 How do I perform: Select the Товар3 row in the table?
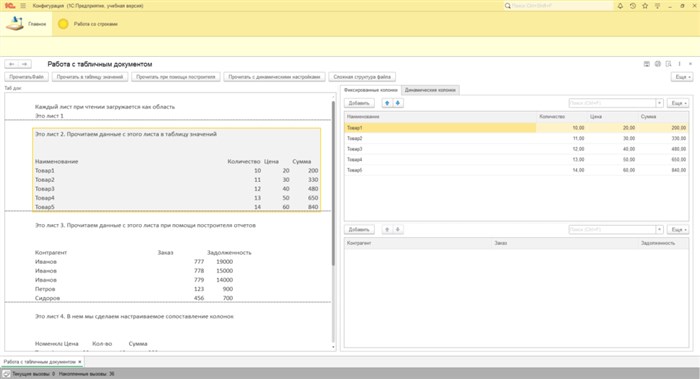click(x=516, y=149)
